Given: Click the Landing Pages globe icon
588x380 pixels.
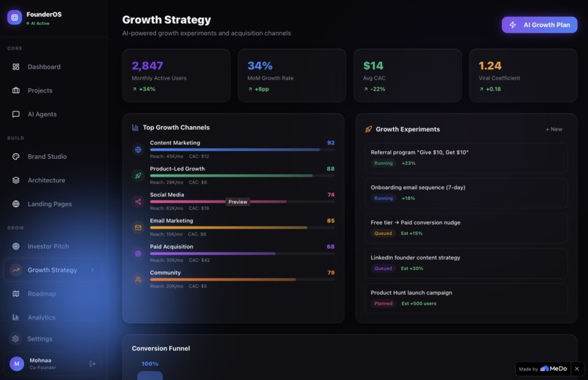Looking at the screenshot, I should click(16, 204).
